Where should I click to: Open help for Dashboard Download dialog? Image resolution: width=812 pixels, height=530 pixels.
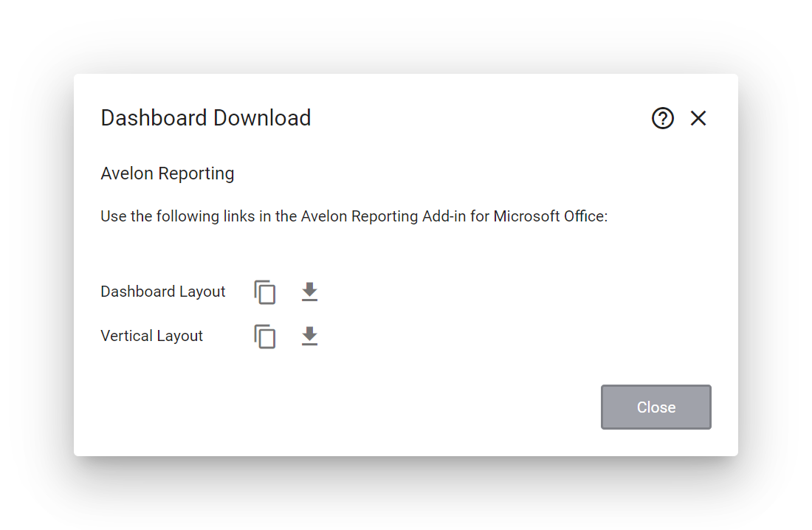[x=662, y=118]
